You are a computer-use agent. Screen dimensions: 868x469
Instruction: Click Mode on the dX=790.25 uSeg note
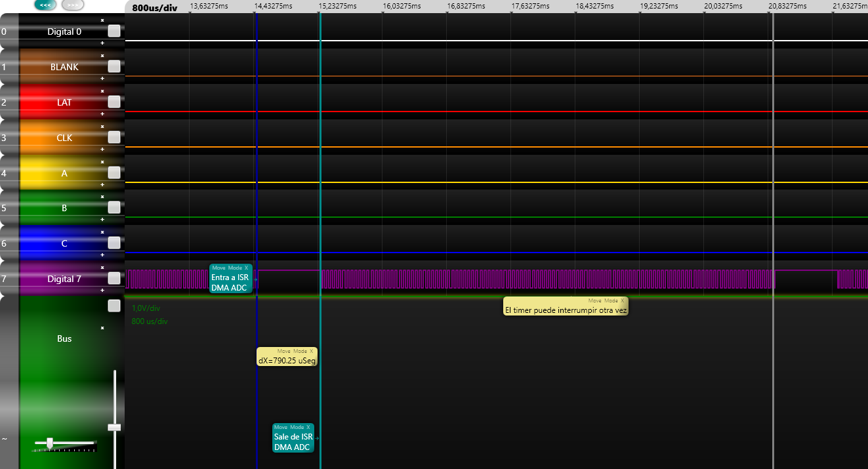click(300, 351)
